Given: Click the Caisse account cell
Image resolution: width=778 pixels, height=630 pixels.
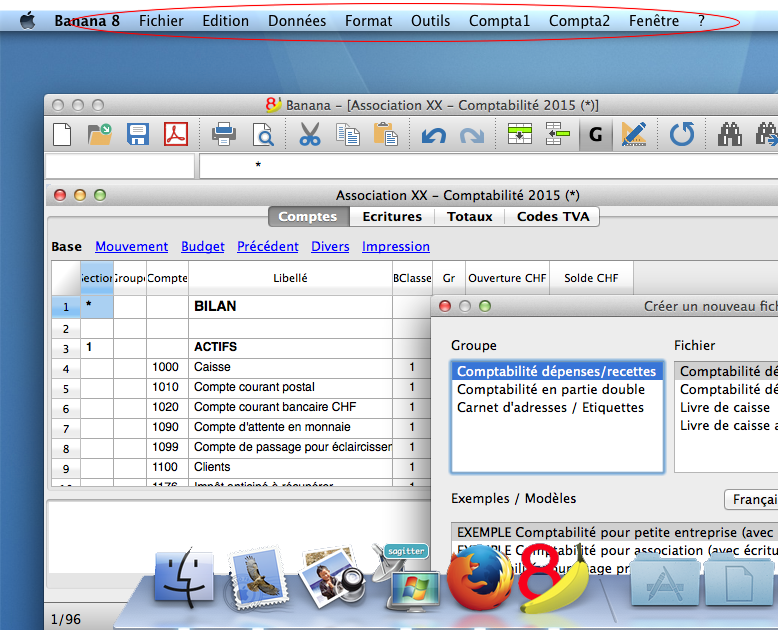Looking at the screenshot, I should point(290,367).
